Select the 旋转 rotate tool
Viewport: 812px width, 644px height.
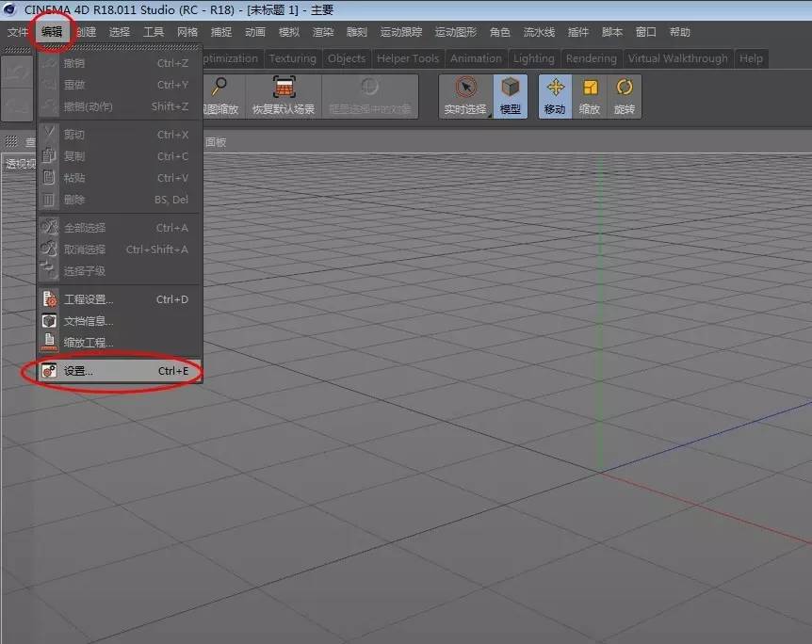624,96
